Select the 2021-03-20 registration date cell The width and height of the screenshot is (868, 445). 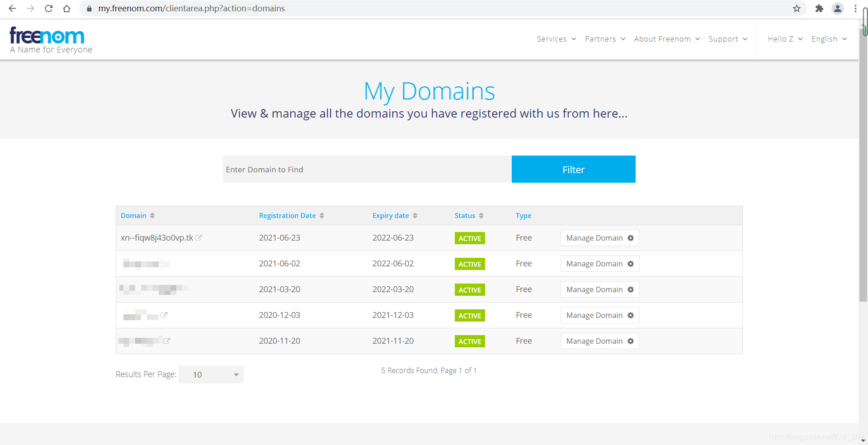(279, 289)
